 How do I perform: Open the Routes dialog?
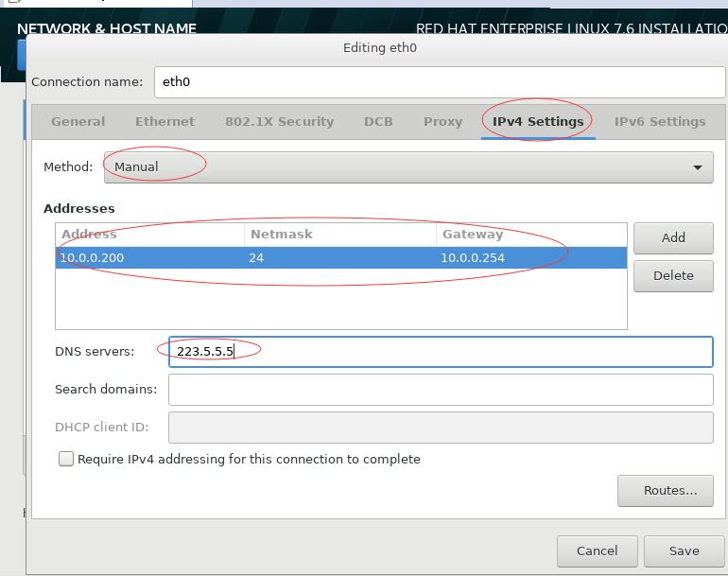click(x=665, y=490)
